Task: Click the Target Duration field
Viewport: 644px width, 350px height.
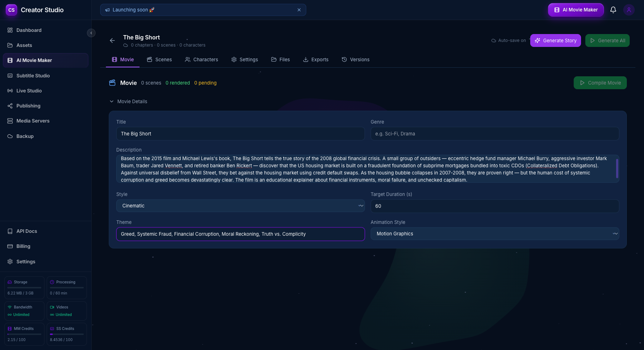Action: click(x=495, y=206)
